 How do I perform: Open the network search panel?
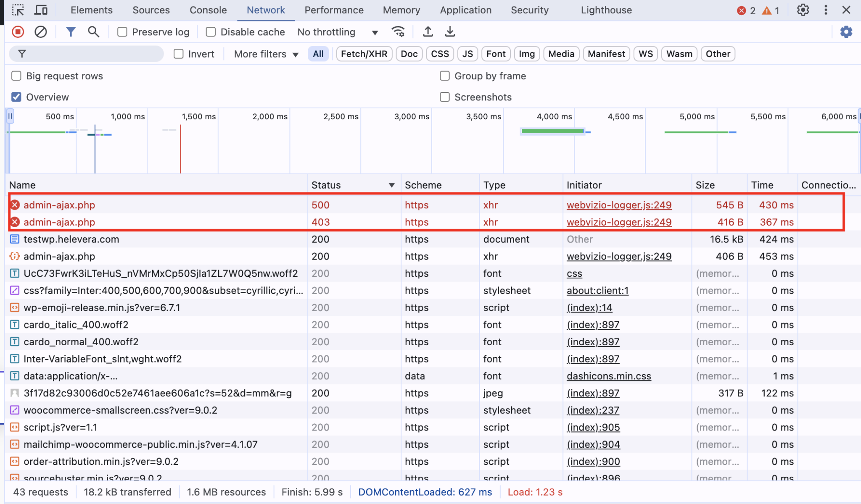(93, 31)
